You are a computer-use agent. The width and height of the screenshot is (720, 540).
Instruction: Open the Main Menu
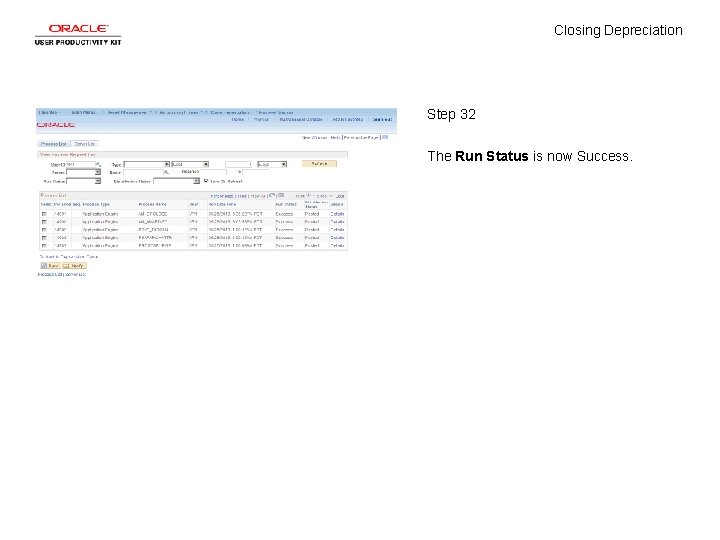click(x=84, y=112)
